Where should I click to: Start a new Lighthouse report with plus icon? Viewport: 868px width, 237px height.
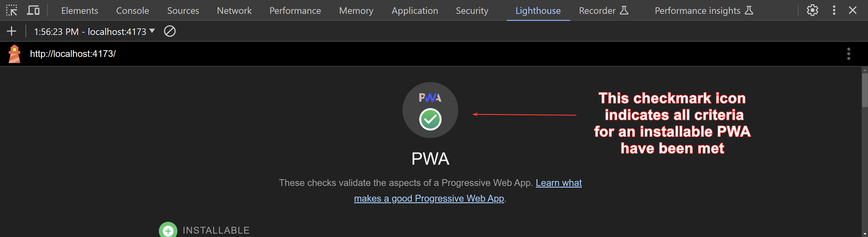(x=12, y=31)
